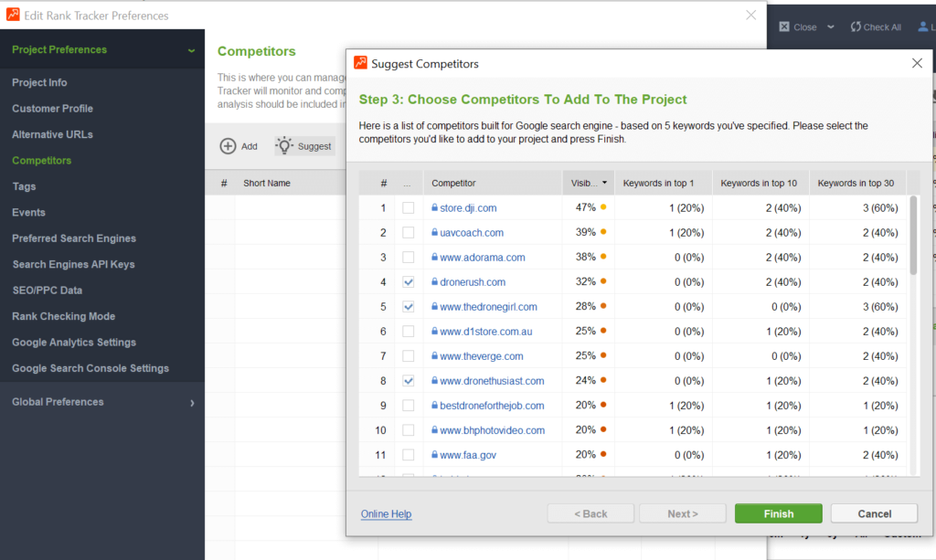Click the Competitor column header
Viewport: 936px width, 560px height.
pos(493,183)
